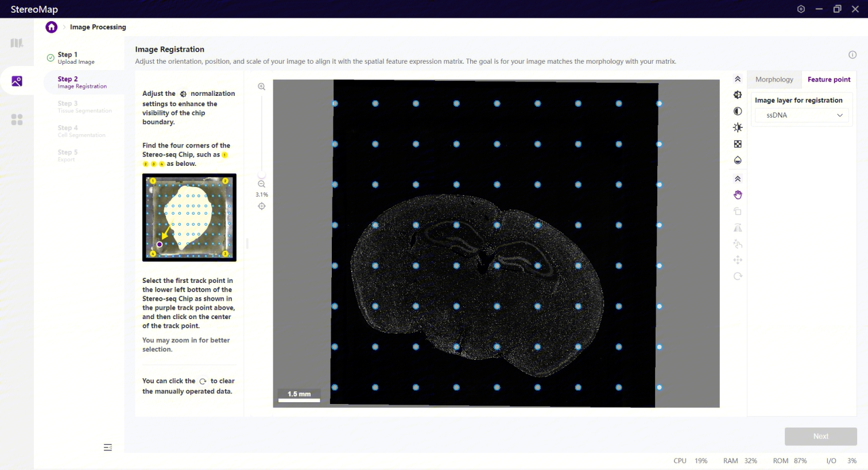Open the Image Processing sidebar icon
868x470 pixels.
[x=17, y=81]
